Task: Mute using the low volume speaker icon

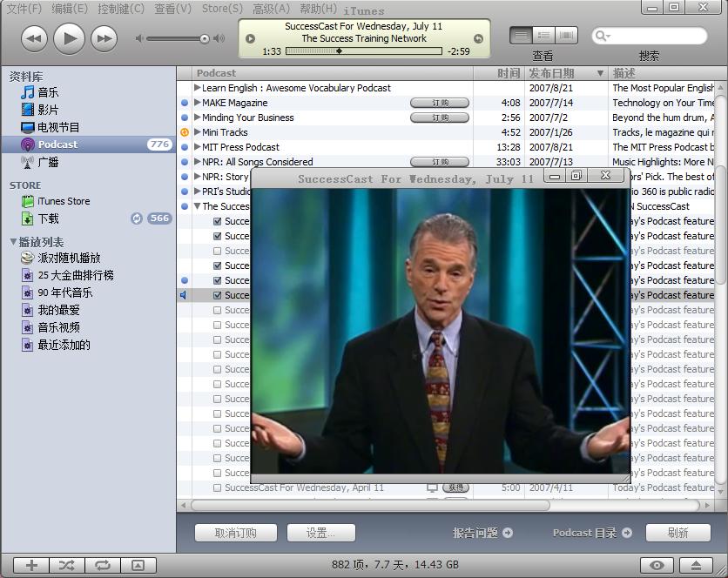Action: [138, 38]
